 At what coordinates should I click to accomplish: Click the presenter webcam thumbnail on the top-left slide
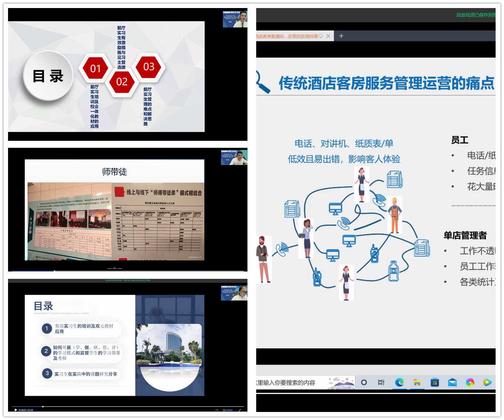click(x=235, y=19)
